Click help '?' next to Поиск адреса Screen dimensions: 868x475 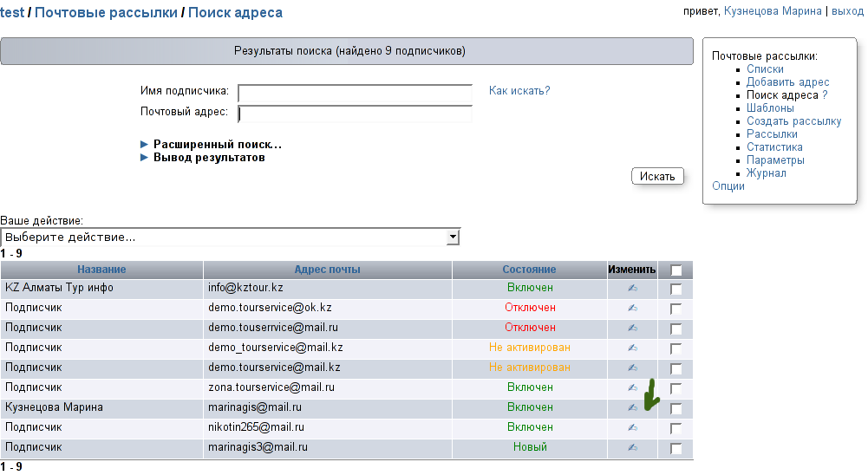[x=825, y=95]
